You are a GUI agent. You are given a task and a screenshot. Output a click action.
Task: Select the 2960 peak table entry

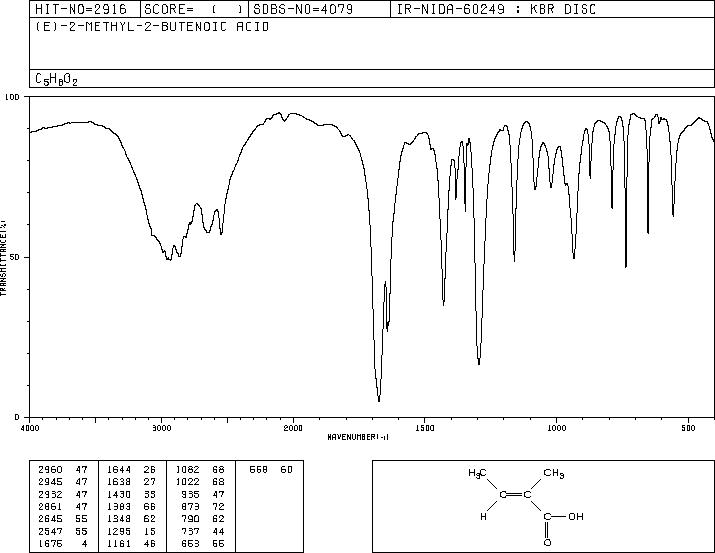click(x=63, y=470)
